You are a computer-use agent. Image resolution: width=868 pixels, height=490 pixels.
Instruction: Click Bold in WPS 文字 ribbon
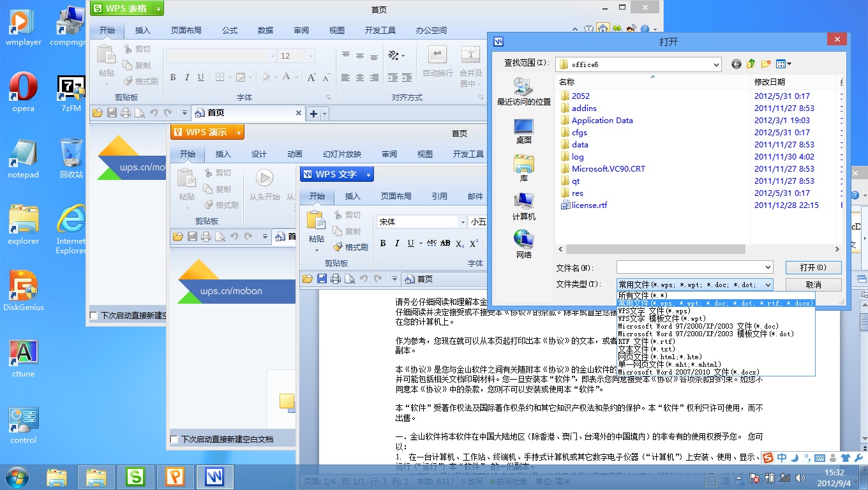383,243
